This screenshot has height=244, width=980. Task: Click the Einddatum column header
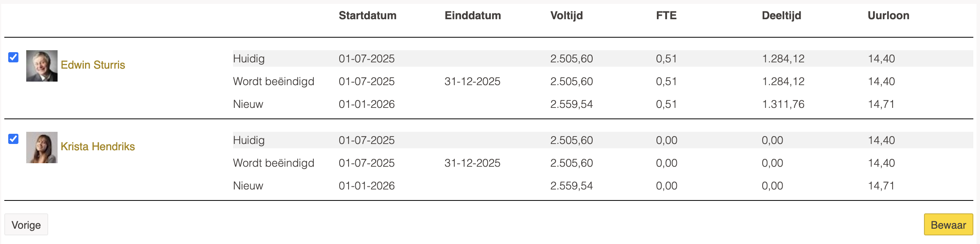(472, 16)
